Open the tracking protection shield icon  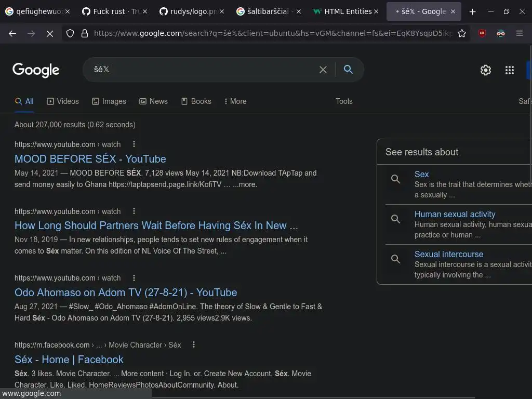70,33
